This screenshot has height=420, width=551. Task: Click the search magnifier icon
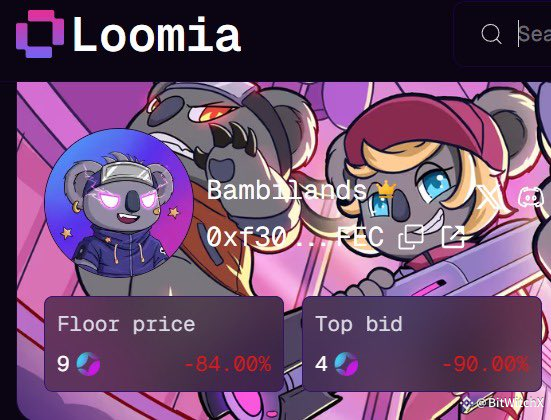(491, 34)
